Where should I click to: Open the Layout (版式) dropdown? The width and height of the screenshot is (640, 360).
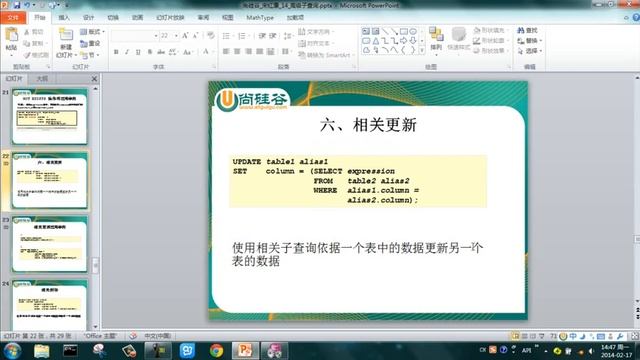point(92,32)
